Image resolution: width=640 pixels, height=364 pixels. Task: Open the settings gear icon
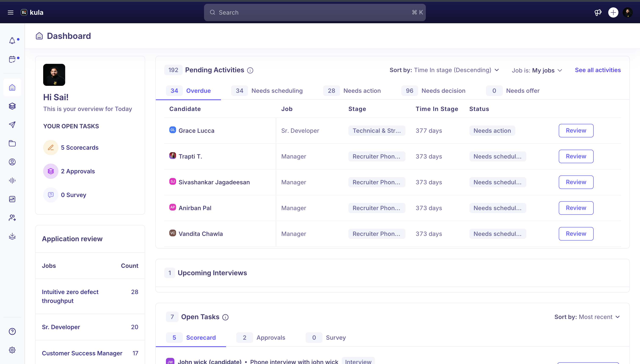[12, 350]
